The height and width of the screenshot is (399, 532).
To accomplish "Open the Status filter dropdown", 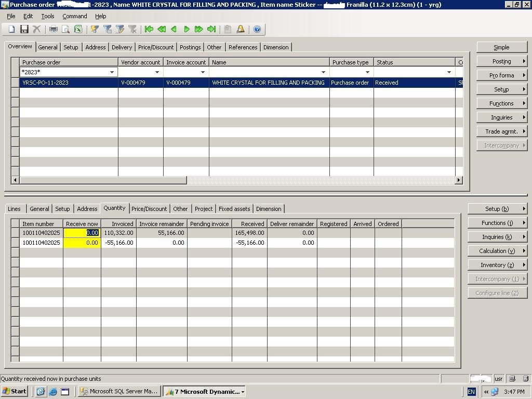I will [449, 72].
